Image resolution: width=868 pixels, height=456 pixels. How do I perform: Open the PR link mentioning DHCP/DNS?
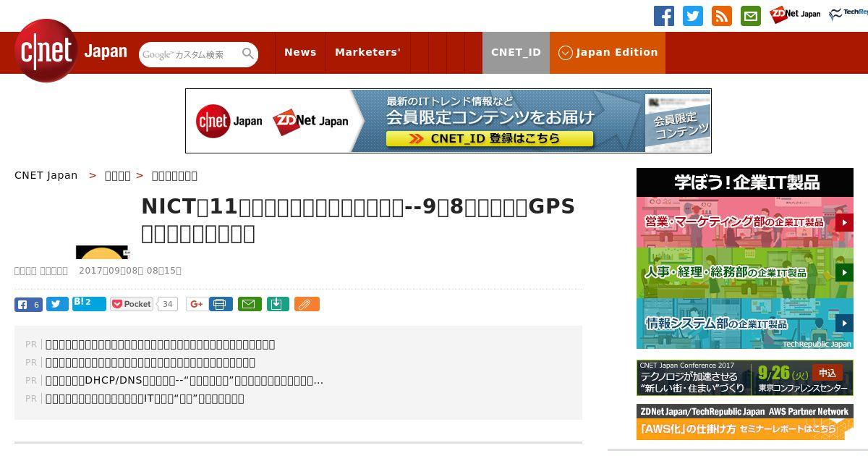[184, 381]
